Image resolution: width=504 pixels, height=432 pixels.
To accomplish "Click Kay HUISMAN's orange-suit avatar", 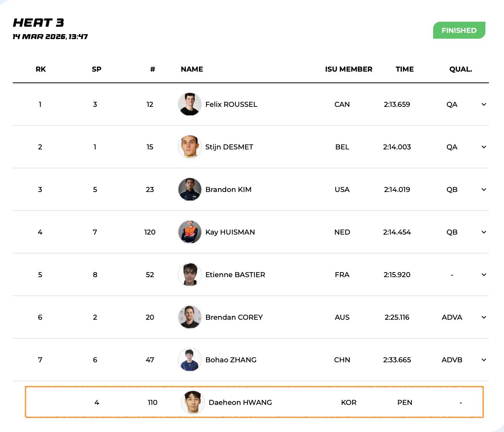I will (190, 232).
